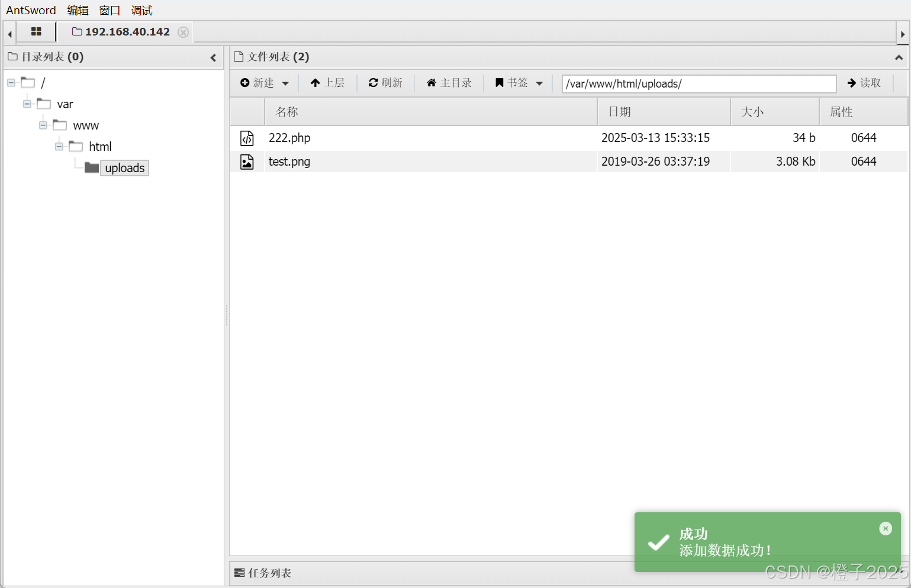Click the 新建 button

pos(257,83)
